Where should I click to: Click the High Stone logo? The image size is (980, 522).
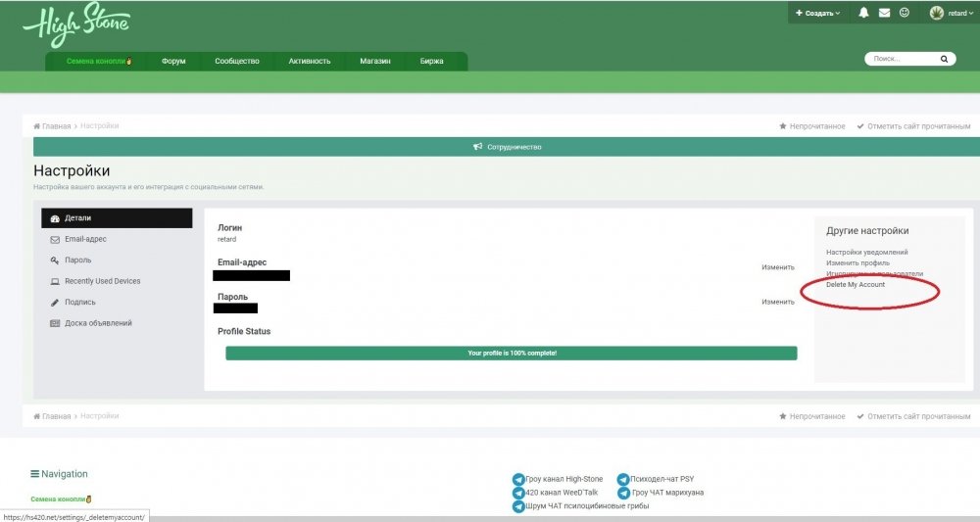click(x=76, y=25)
